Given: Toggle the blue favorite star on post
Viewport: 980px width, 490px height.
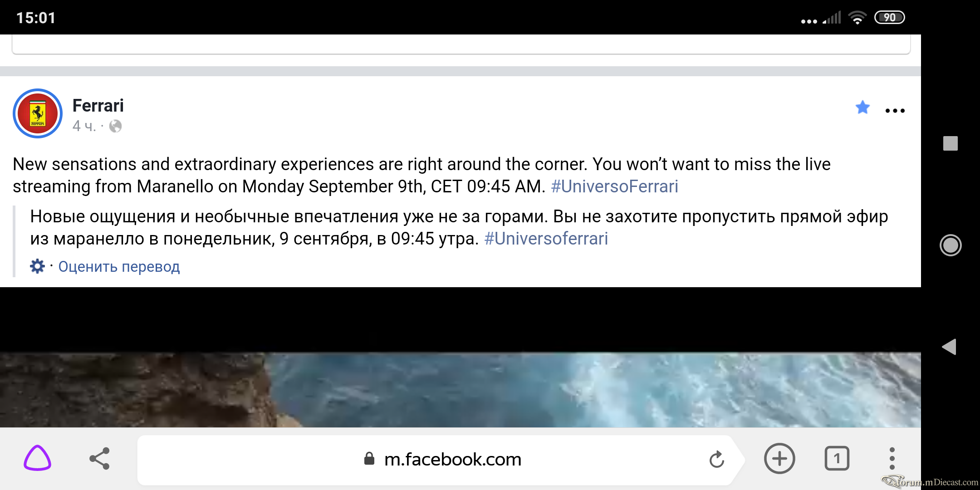Looking at the screenshot, I should pos(862,108).
